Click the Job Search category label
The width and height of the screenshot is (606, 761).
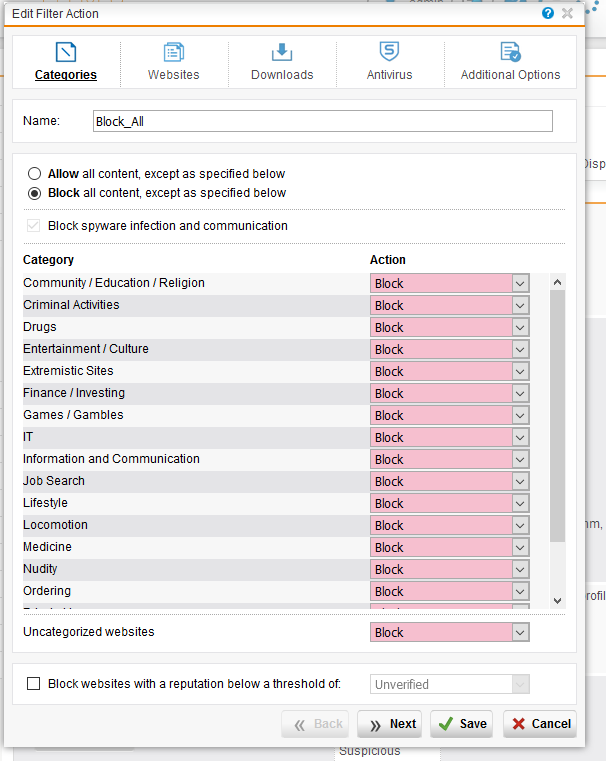[x=54, y=480]
